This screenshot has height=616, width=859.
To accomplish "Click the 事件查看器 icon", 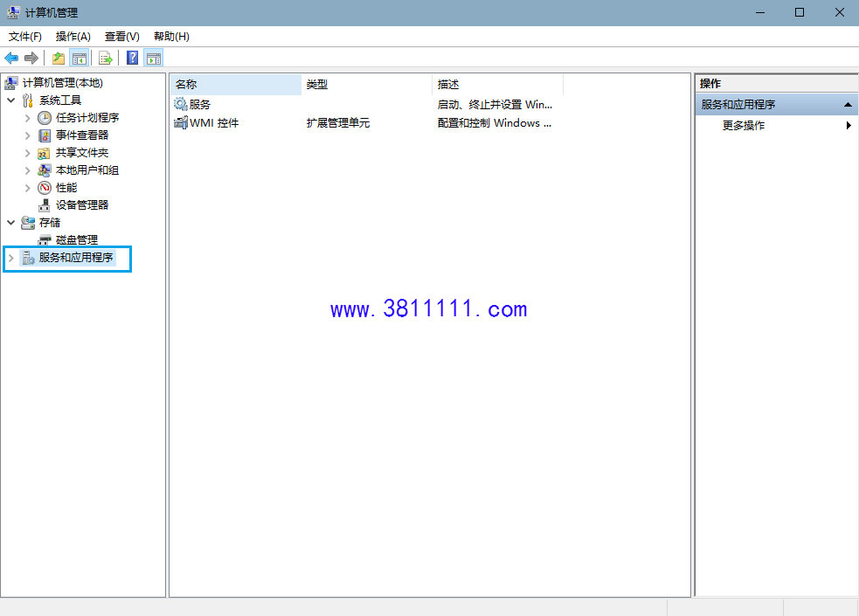I will [x=45, y=135].
